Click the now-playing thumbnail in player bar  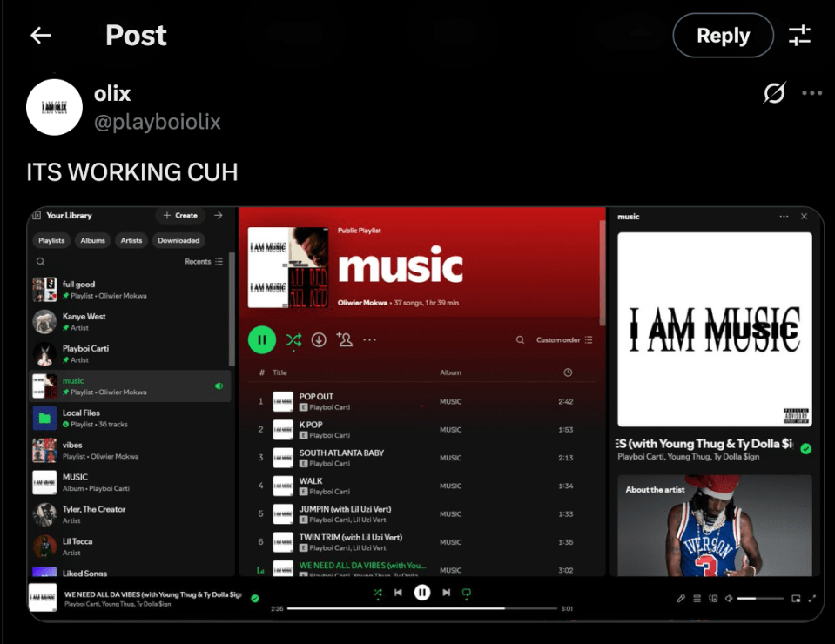click(43, 598)
